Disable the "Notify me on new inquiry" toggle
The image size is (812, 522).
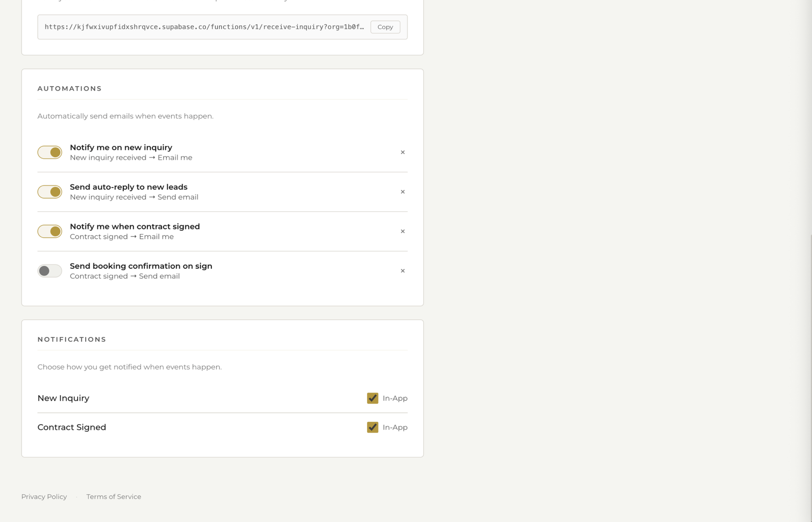tap(50, 152)
